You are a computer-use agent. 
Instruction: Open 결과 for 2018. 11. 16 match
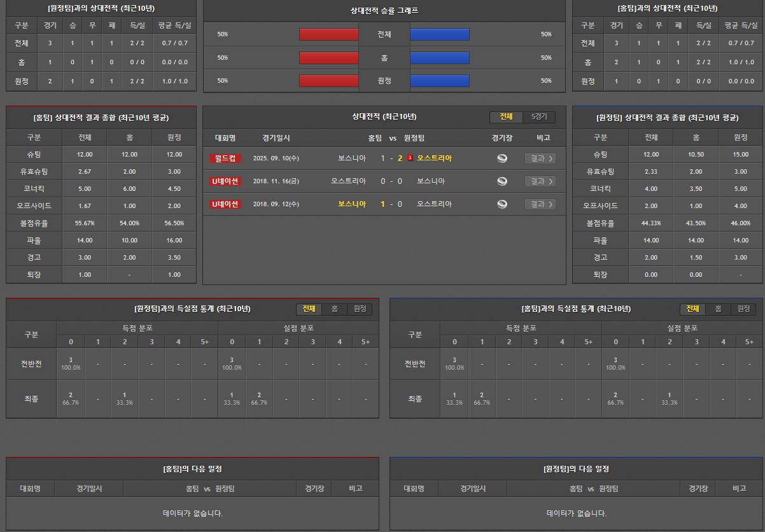pyautogui.click(x=540, y=181)
